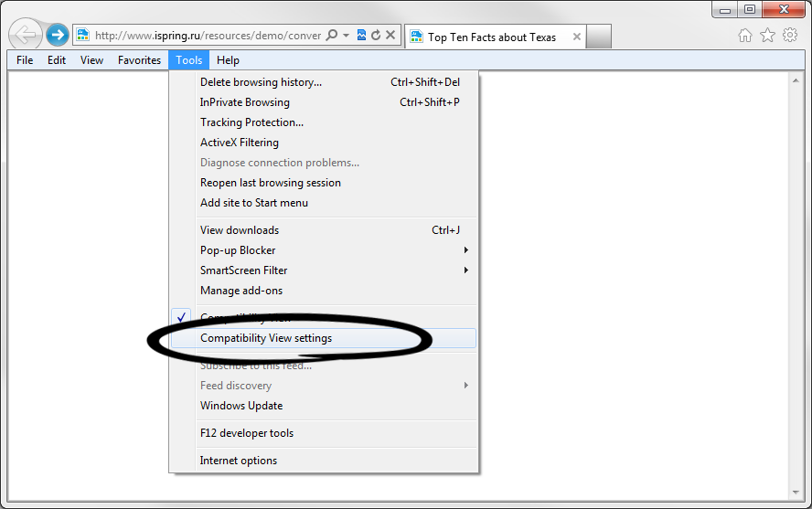Open the Help menu

point(228,60)
